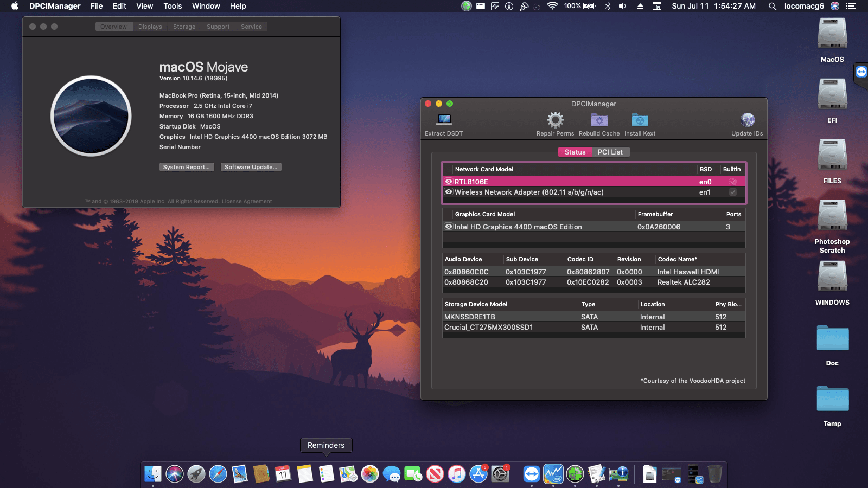Select the Status tab

pos(575,152)
